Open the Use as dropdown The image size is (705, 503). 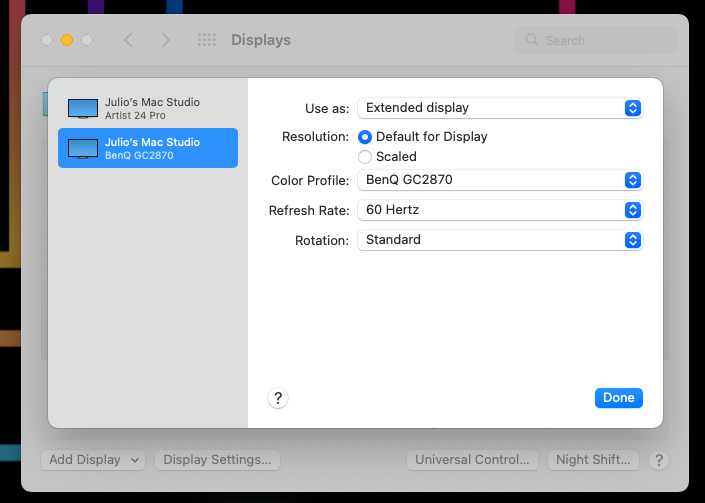point(500,108)
